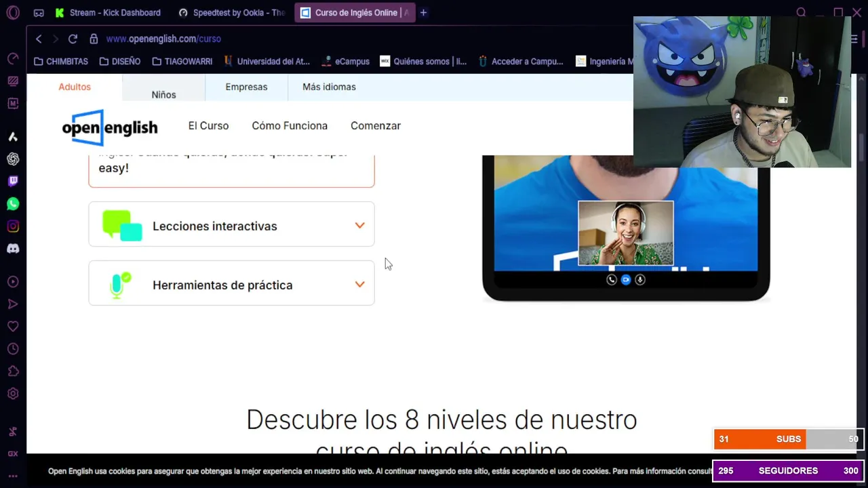Click the Open English logo

(110, 127)
